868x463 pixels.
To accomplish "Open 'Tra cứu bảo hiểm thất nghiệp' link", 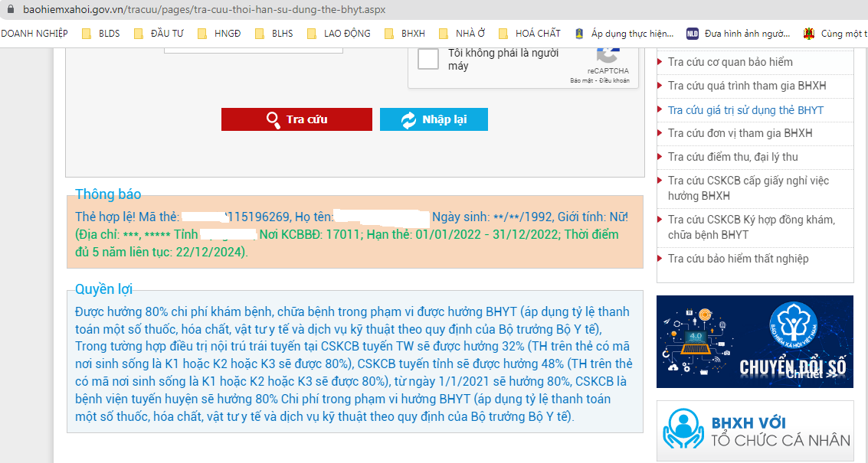I will point(738,259).
